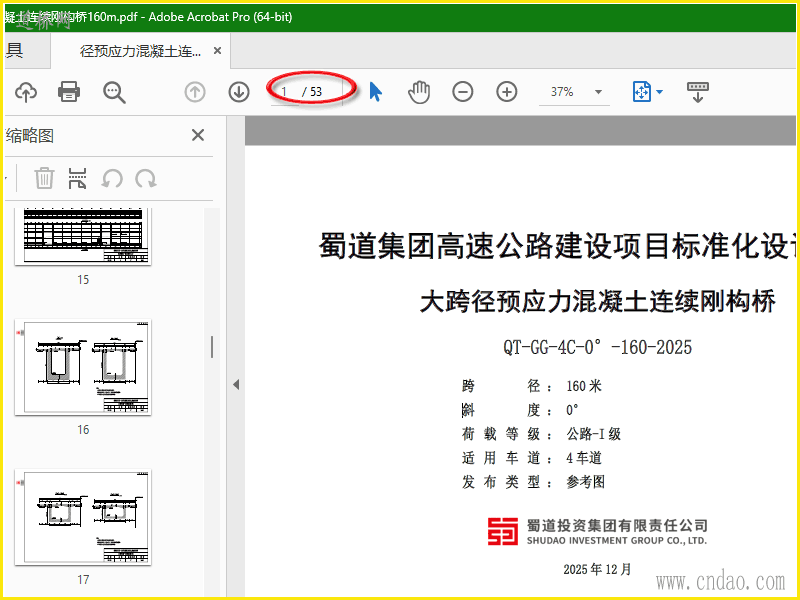Click the code text QT-GG-4C-0°-160-2025
Screen dimensions: 800x600
(597, 347)
